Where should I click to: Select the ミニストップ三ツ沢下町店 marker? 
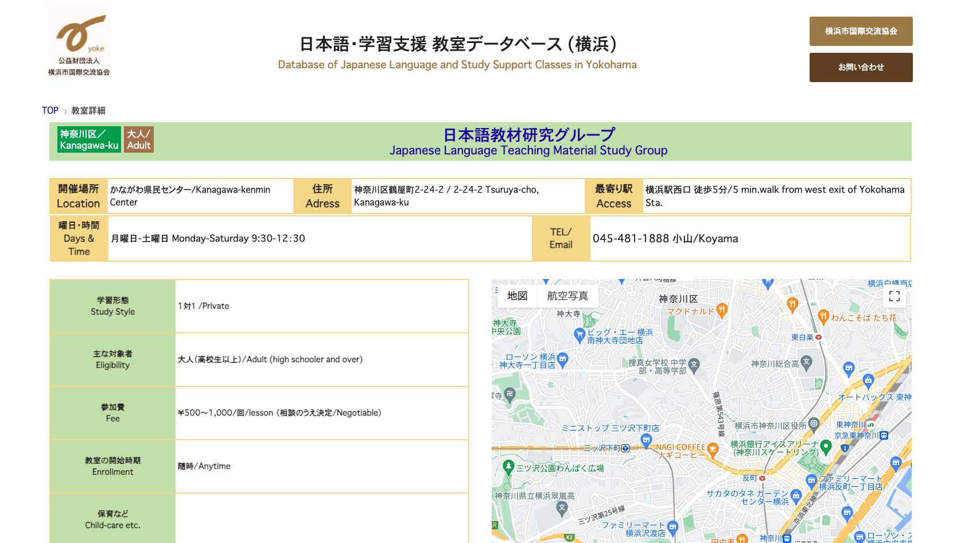pyautogui.click(x=646, y=439)
